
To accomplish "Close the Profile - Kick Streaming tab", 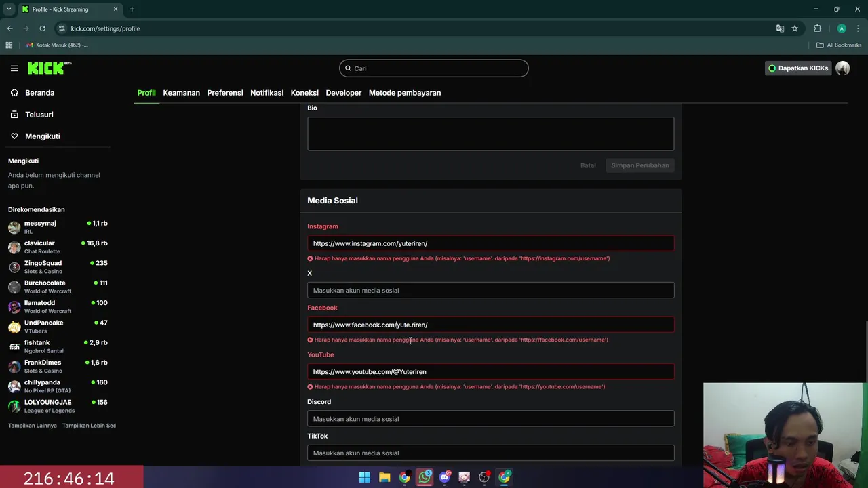I will [115, 9].
